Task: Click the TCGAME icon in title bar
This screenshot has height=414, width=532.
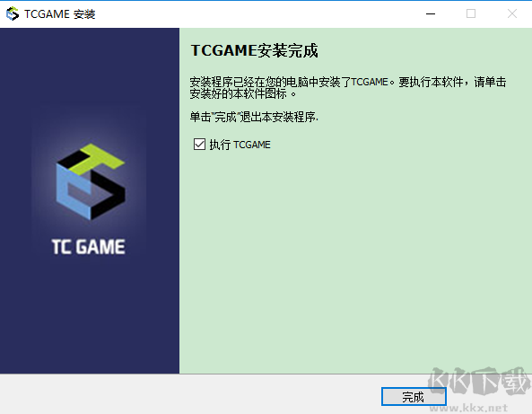Action: tap(13, 14)
